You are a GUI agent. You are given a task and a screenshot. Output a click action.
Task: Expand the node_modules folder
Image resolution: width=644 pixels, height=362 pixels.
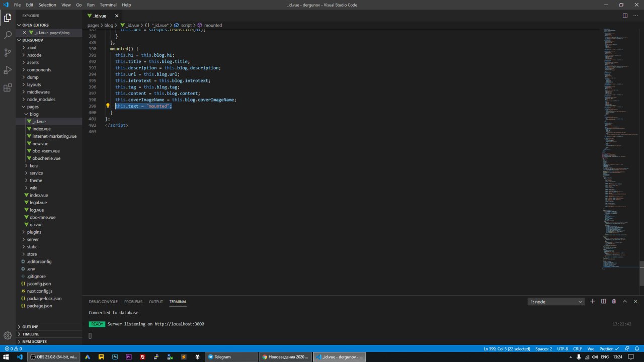[49, 99]
